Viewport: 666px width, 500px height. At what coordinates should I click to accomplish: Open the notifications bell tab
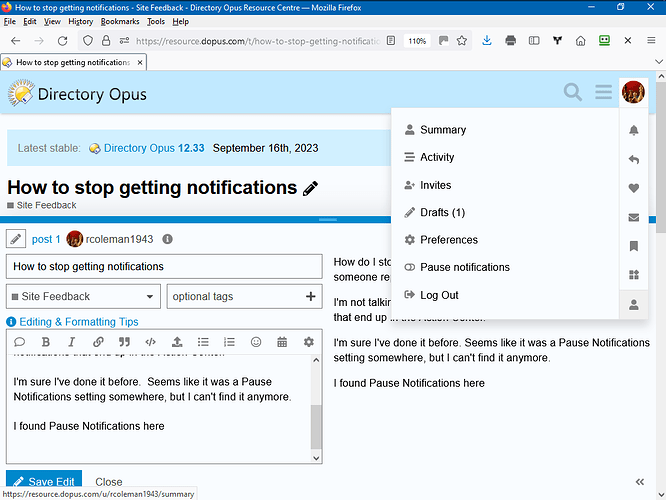[x=634, y=130]
